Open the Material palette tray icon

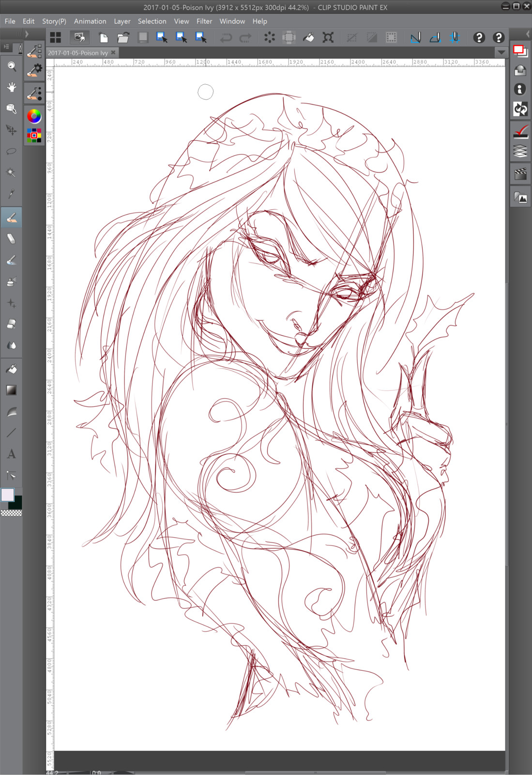(x=520, y=71)
